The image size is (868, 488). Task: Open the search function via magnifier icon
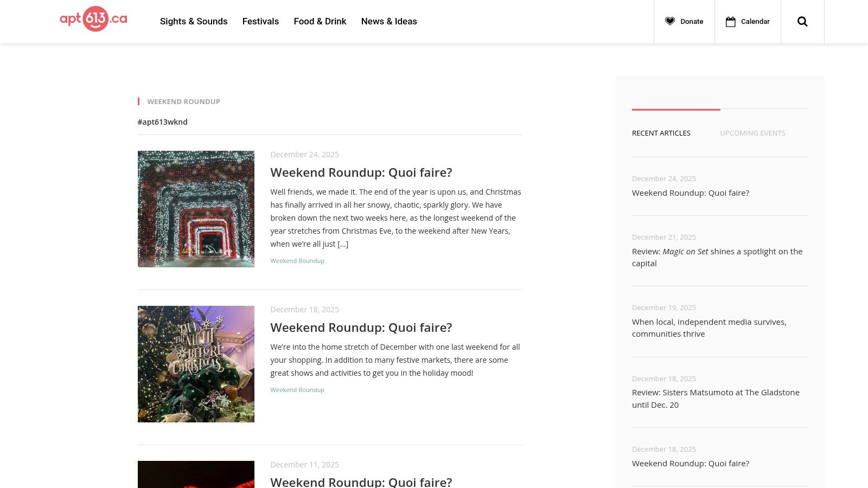(x=802, y=21)
